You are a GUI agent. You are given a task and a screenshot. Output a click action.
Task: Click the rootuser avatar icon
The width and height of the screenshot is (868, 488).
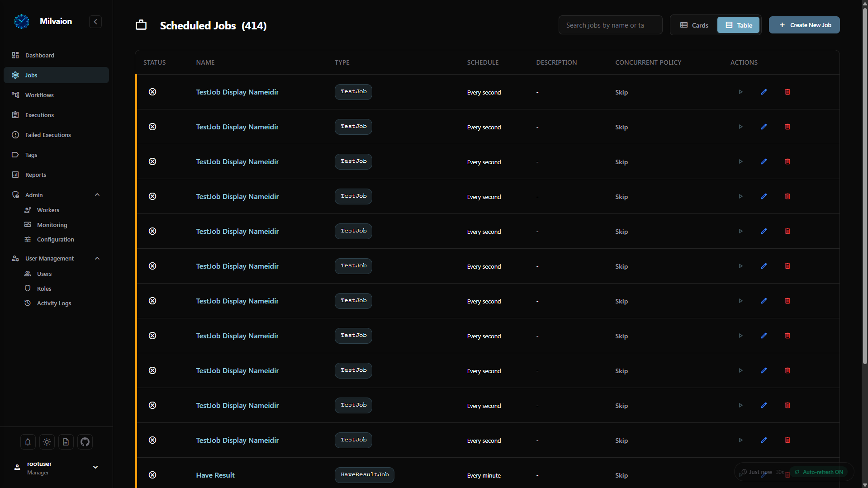click(x=17, y=467)
